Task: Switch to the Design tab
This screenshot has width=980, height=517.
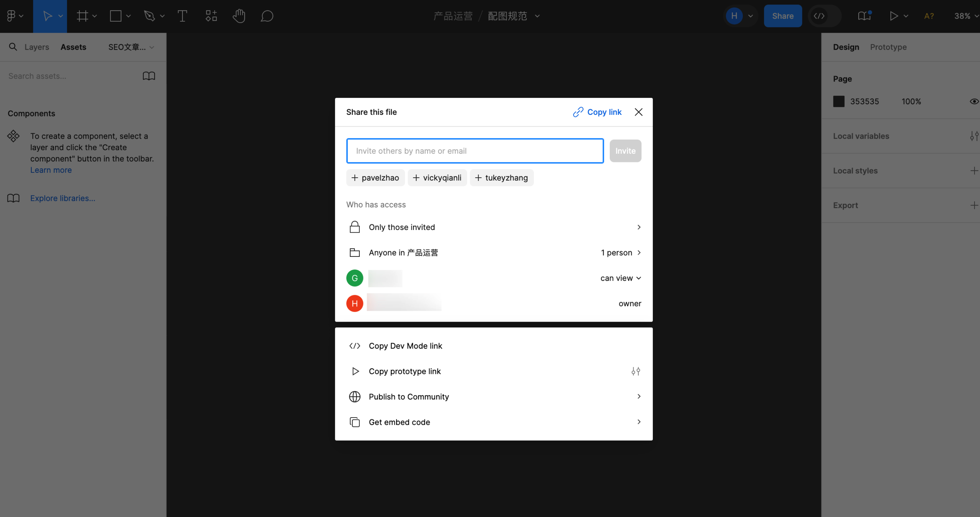Action: [846, 47]
